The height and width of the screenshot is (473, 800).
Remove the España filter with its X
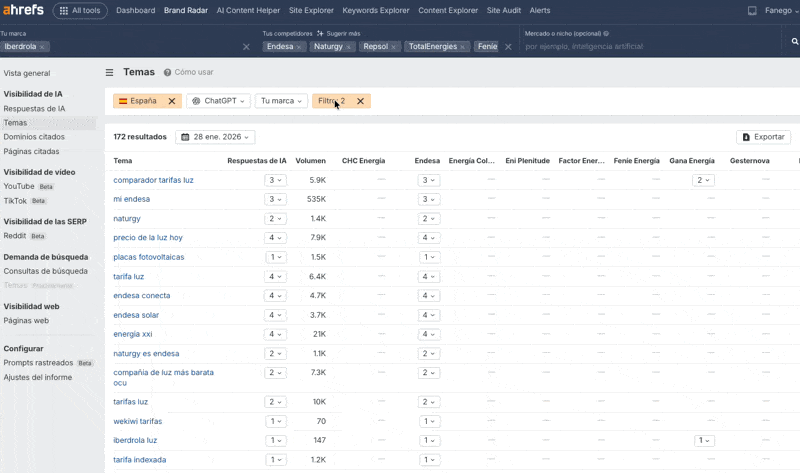(x=172, y=101)
